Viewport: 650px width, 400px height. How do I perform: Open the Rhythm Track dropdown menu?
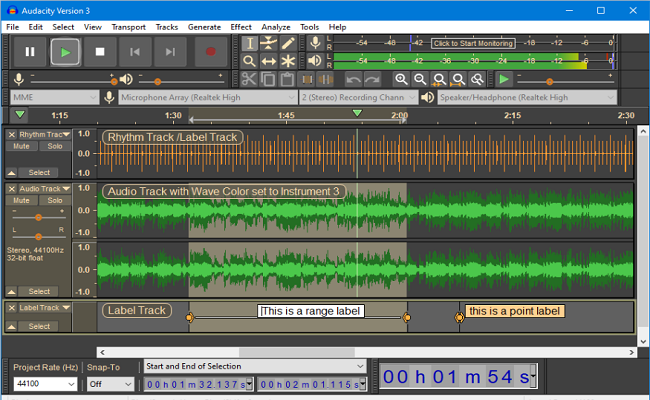(x=45, y=135)
